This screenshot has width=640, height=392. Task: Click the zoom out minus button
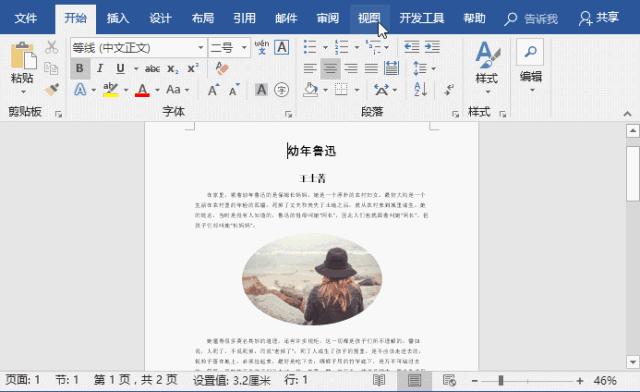pyautogui.click(x=474, y=381)
